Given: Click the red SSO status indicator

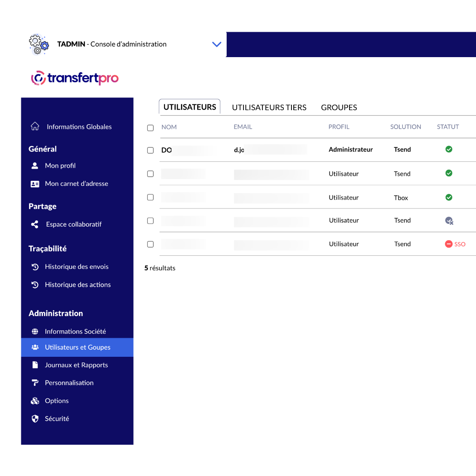Looking at the screenshot, I should pyautogui.click(x=455, y=244).
